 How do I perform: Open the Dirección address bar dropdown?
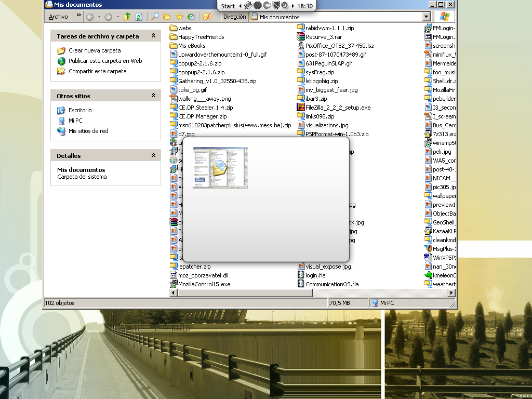coord(427,17)
